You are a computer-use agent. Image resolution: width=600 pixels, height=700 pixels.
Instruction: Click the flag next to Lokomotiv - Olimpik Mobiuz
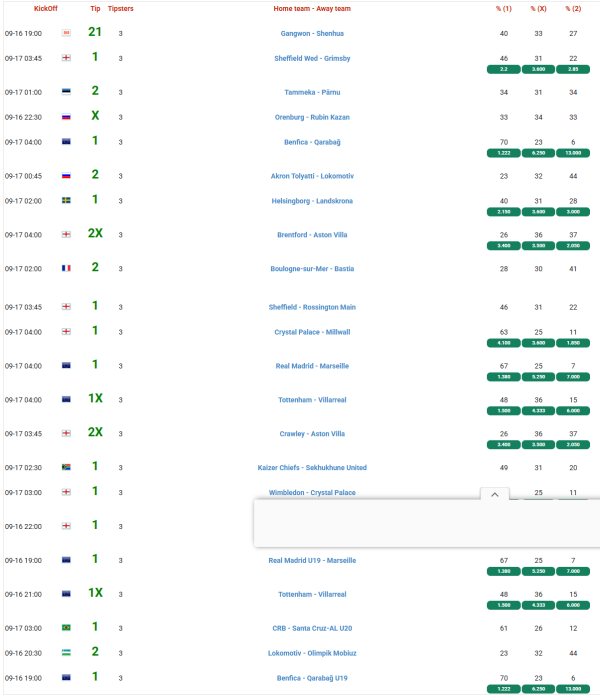coord(67,653)
